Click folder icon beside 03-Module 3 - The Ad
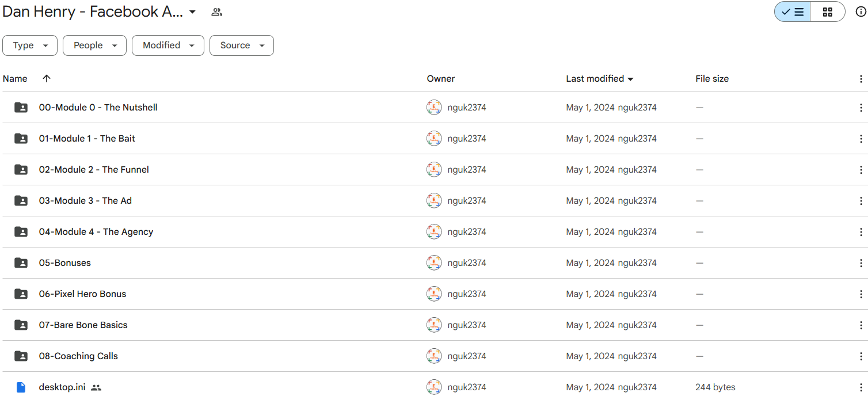This screenshot has height=396, width=868. coord(21,201)
